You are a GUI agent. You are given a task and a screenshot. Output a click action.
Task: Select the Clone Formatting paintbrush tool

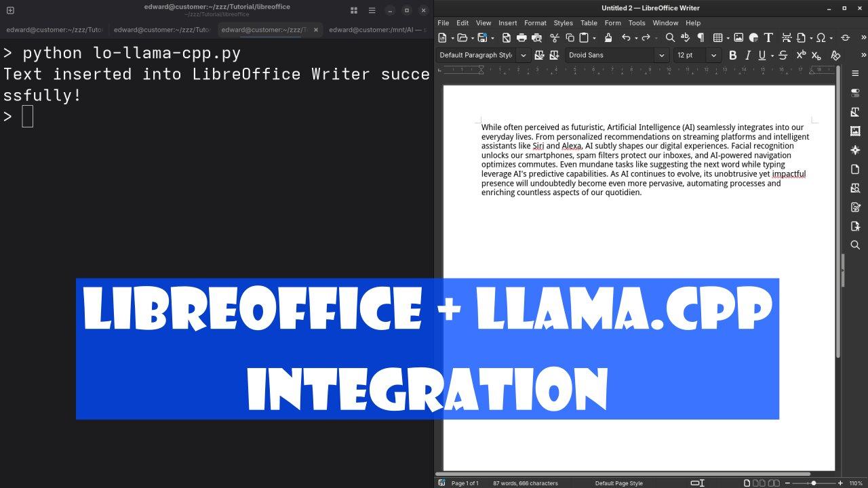608,37
